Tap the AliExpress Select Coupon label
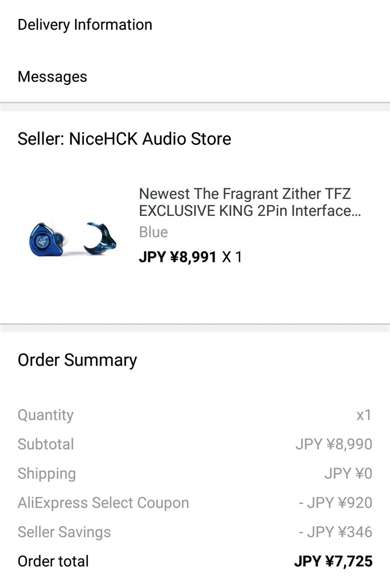390x588 pixels. coord(103,503)
